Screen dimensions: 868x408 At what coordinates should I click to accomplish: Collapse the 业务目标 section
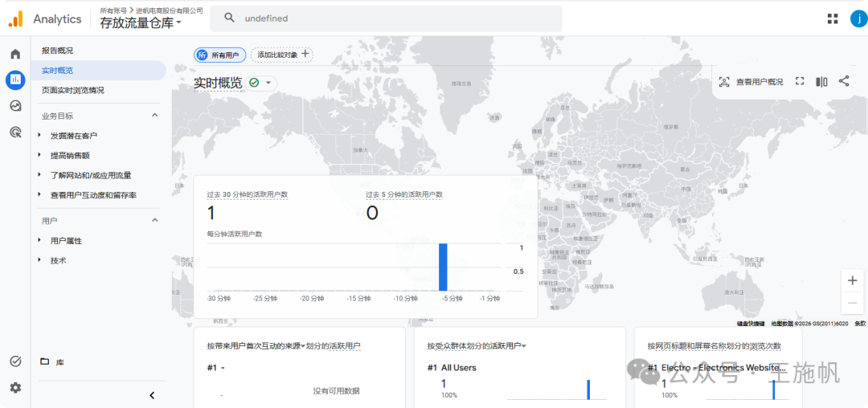click(x=155, y=115)
